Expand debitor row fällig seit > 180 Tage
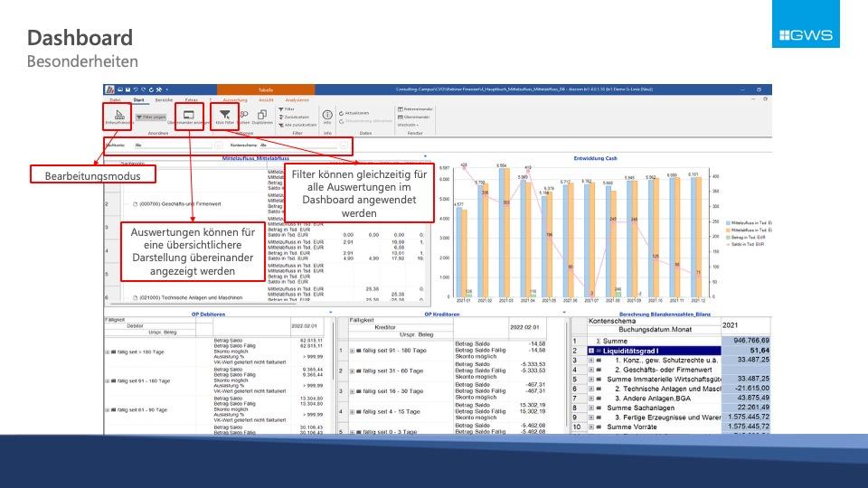This screenshot has height=488, width=868. pyautogui.click(x=108, y=352)
